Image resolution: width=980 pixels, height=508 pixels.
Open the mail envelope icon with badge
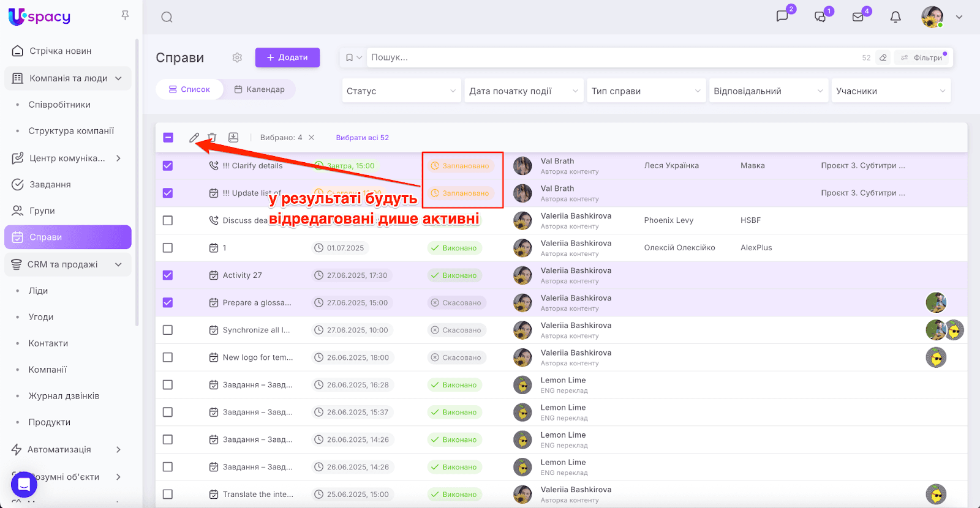[x=858, y=17]
